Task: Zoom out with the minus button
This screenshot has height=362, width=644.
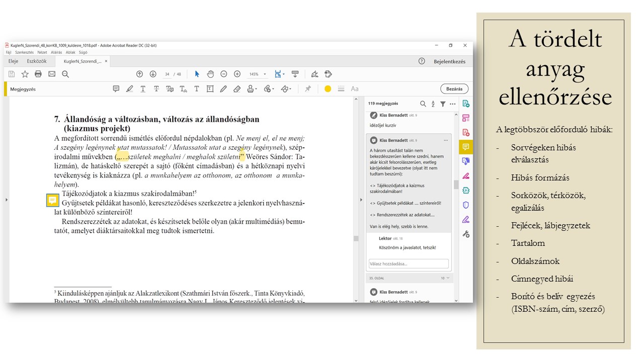Action: (224, 74)
